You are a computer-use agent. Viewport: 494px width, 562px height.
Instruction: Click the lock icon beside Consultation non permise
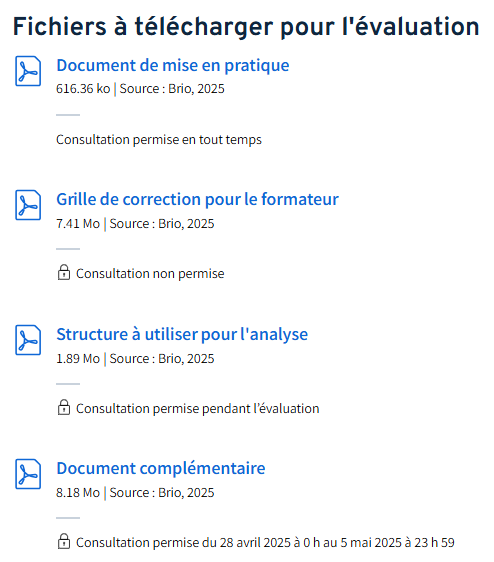64,272
